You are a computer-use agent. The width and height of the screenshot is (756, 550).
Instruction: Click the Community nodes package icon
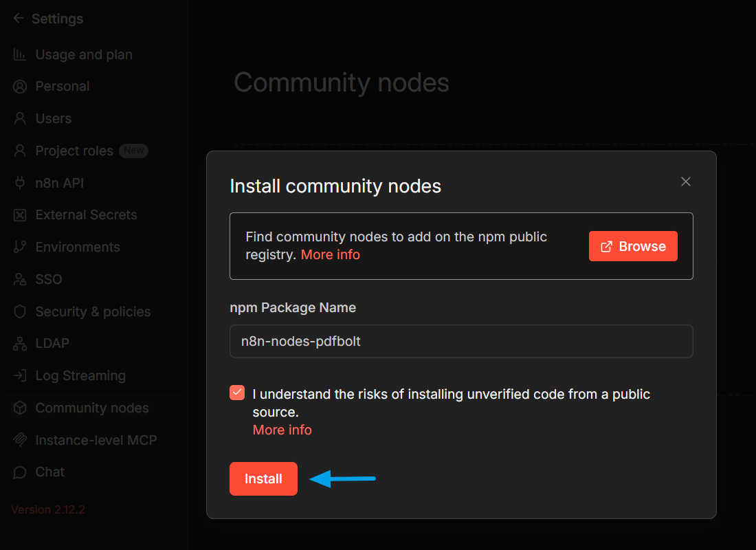(20, 408)
